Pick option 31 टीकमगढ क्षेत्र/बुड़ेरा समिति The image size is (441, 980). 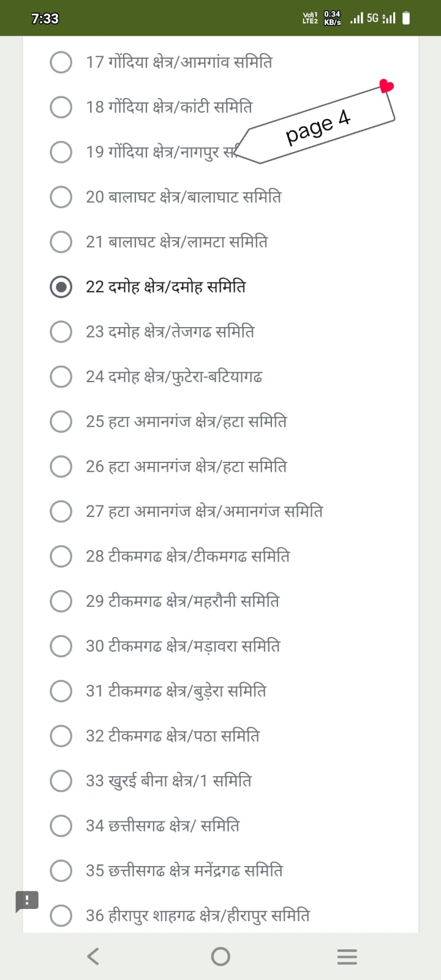coord(61,691)
